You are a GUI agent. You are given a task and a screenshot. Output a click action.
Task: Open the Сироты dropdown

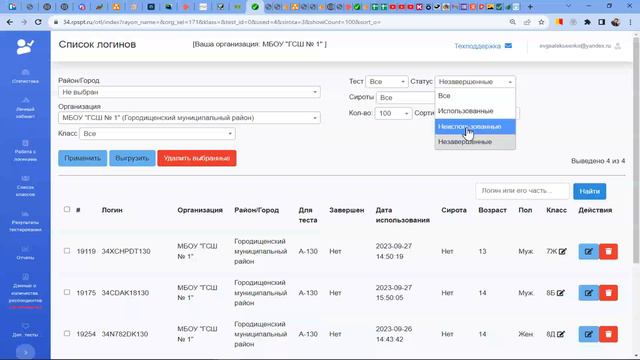coord(405,98)
